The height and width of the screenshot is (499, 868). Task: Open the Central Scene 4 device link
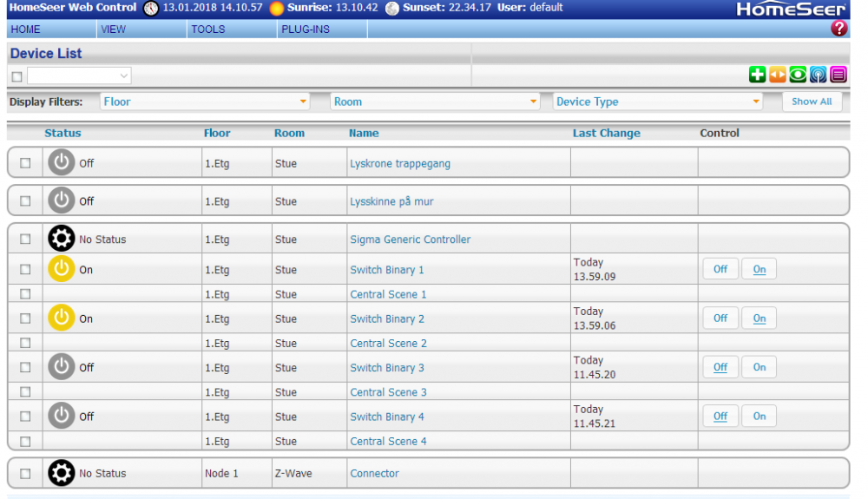388,441
